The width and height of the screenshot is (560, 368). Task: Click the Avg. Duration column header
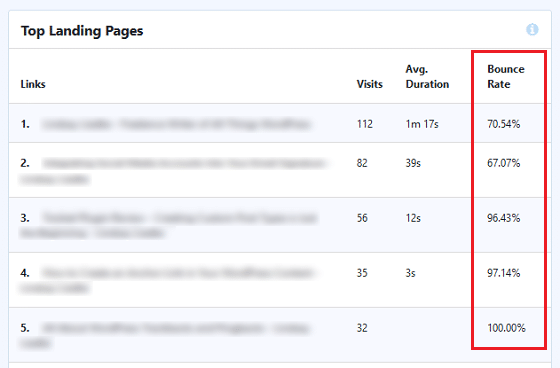pyautogui.click(x=427, y=76)
